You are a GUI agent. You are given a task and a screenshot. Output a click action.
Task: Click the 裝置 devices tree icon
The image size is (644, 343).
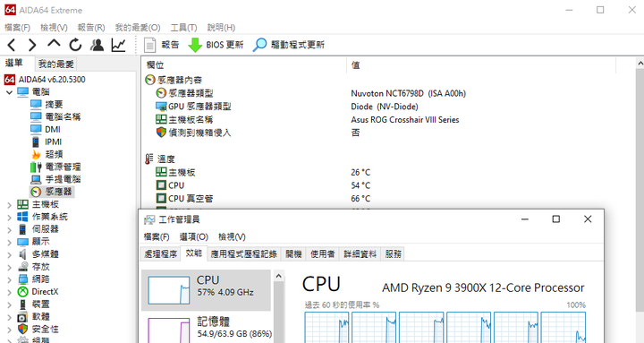[x=22, y=304]
